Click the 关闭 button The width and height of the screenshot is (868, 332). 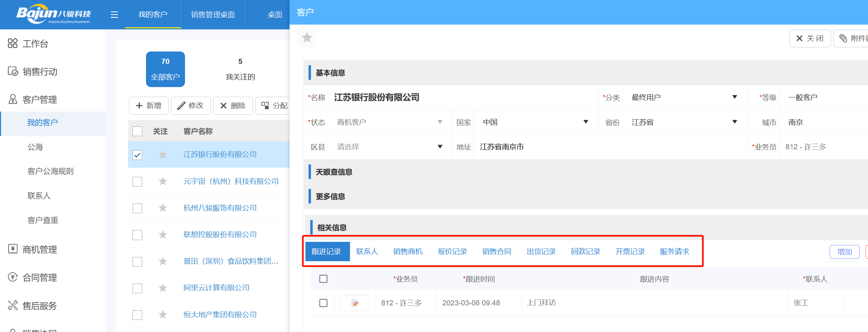point(810,38)
